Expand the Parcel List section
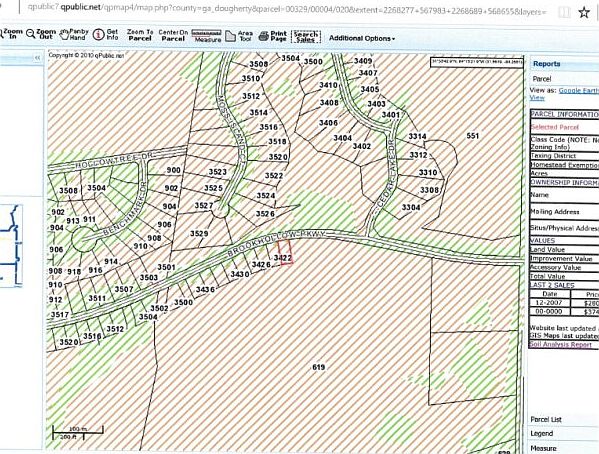The width and height of the screenshot is (599, 454). pos(546,419)
